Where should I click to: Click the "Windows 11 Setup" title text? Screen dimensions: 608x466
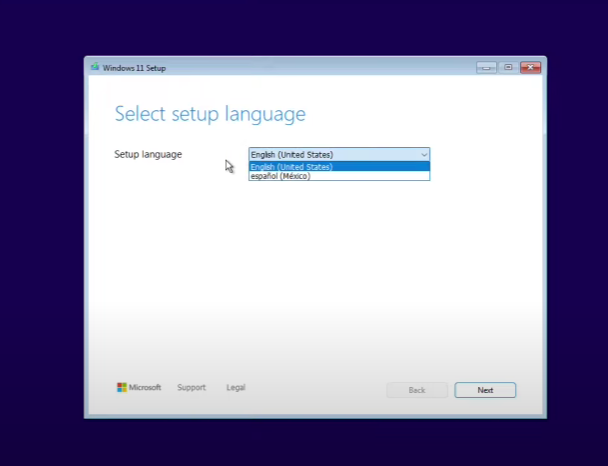(x=134, y=68)
